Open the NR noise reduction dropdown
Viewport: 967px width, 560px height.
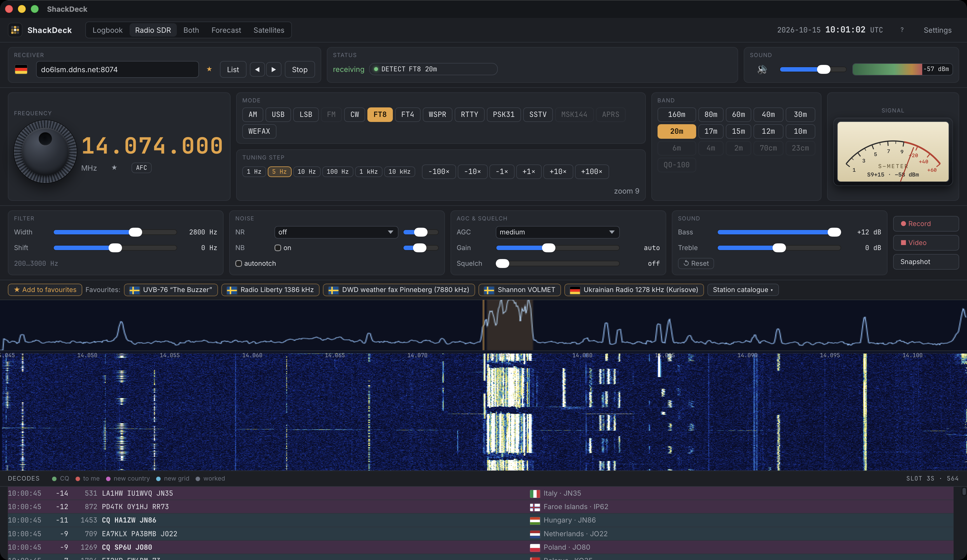coord(336,232)
